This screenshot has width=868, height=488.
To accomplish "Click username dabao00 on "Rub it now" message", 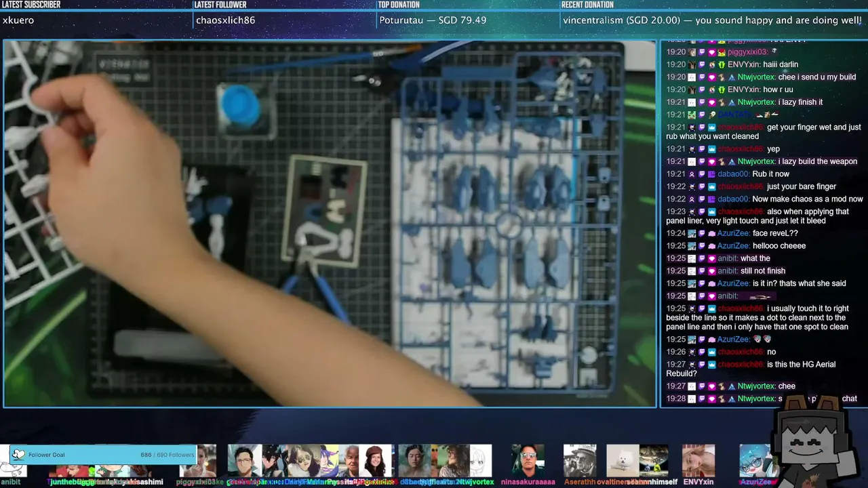I will pos(733,174).
